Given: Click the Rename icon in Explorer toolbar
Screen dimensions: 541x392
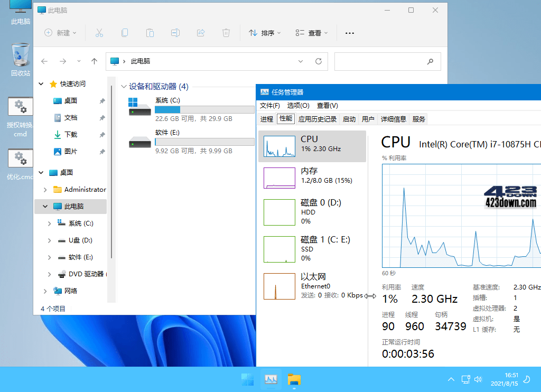Looking at the screenshot, I should (175, 33).
